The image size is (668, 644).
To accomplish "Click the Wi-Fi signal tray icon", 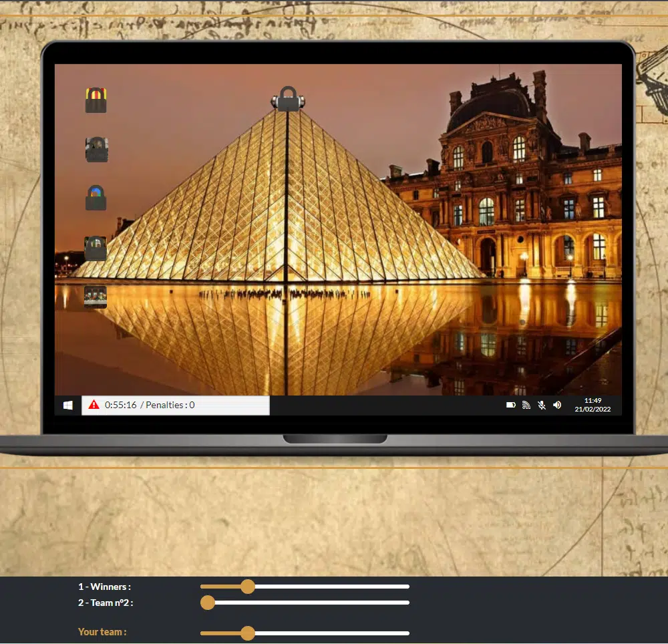I will pos(526,405).
